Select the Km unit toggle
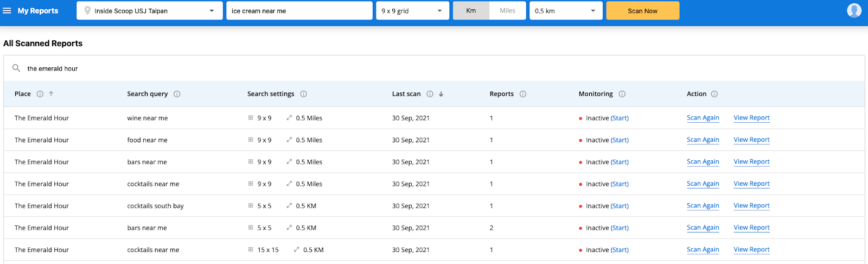 471,10
